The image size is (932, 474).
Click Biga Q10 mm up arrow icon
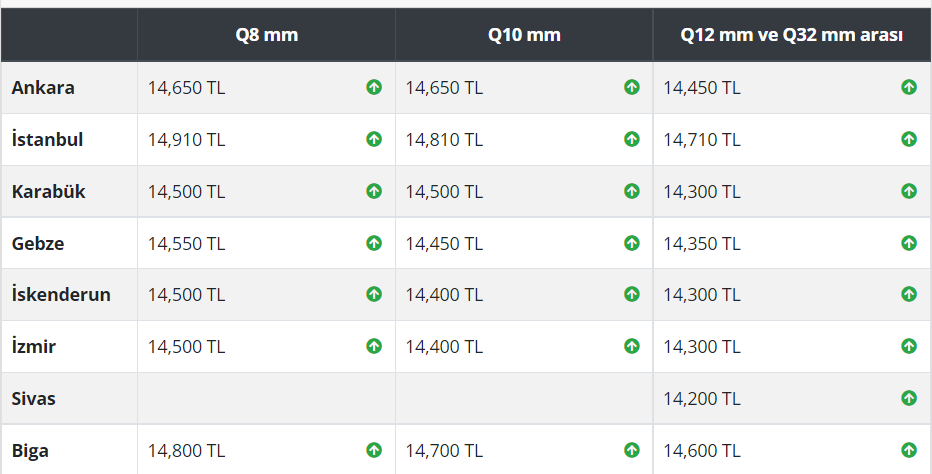point(632,450)
